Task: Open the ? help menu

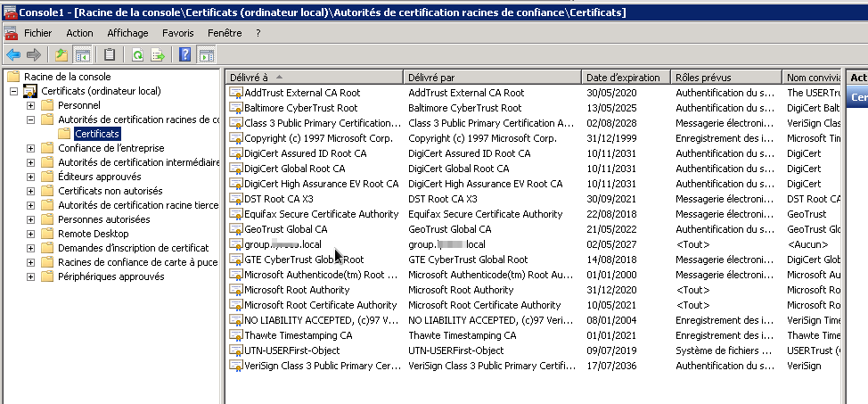Action: pos(258,33)
